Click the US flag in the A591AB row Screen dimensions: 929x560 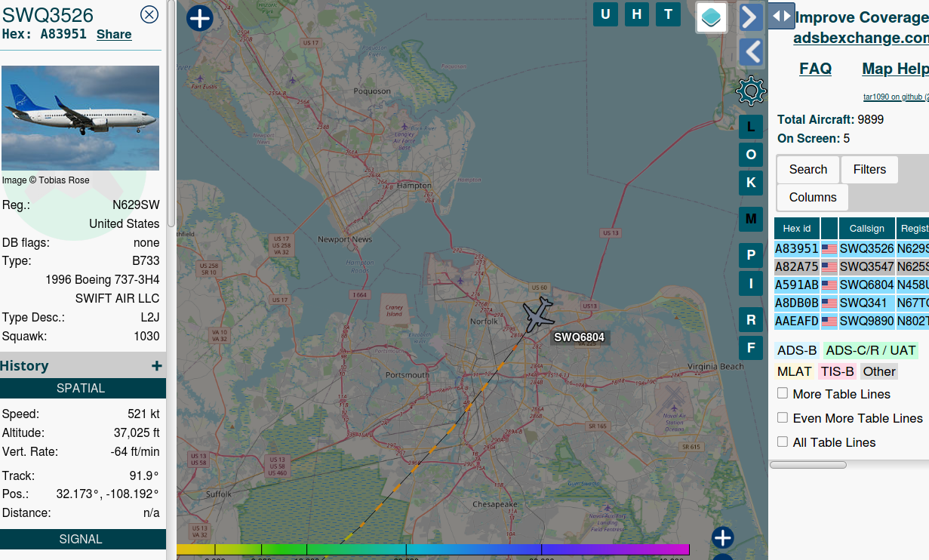pos(829,285)
